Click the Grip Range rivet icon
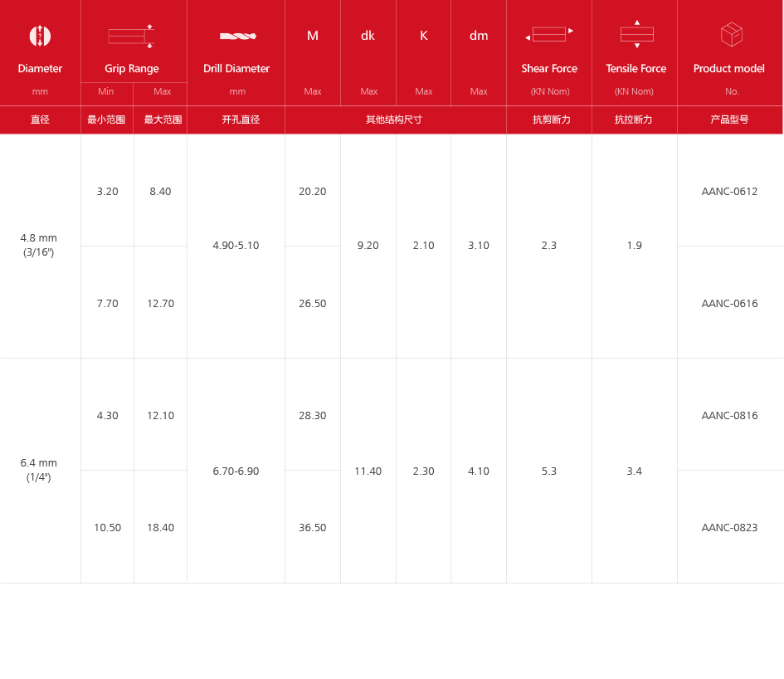The height and width of the screenshot is (679, 784). 131,36
